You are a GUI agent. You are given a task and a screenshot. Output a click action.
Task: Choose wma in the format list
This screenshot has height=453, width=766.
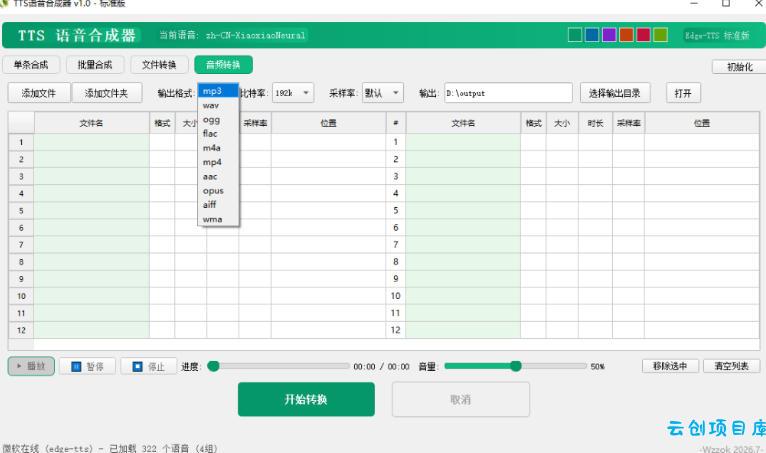[218, 219]
